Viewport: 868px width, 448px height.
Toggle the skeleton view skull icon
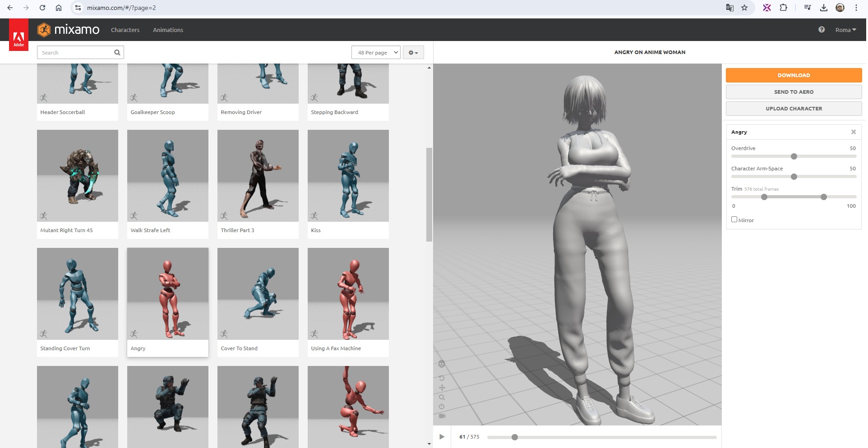pyautogui.click(x=442, y=364)
